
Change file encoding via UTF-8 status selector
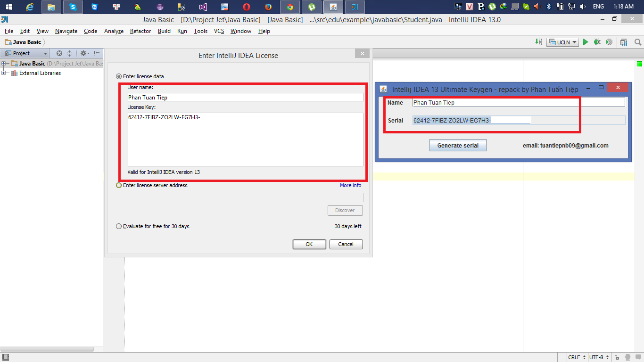(598, 357)
